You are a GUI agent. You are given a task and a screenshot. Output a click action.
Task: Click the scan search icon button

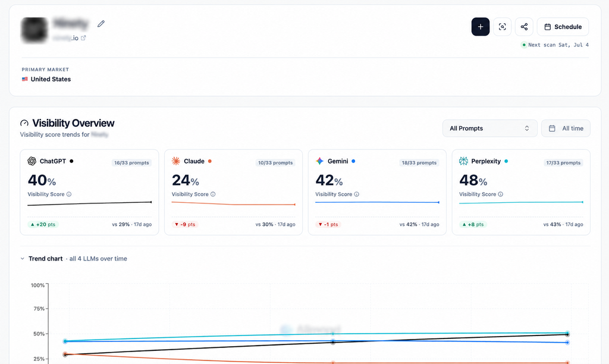click(502, 27)
